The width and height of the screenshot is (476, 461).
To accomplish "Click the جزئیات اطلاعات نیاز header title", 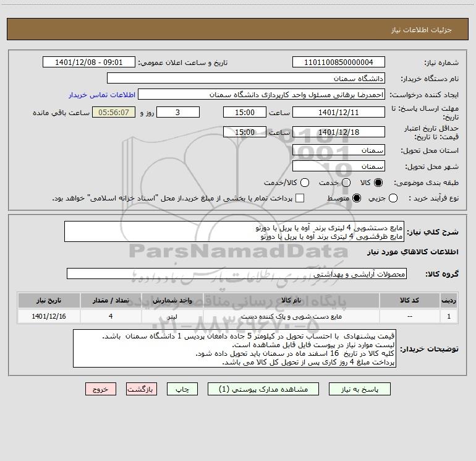I will (422, 30).
